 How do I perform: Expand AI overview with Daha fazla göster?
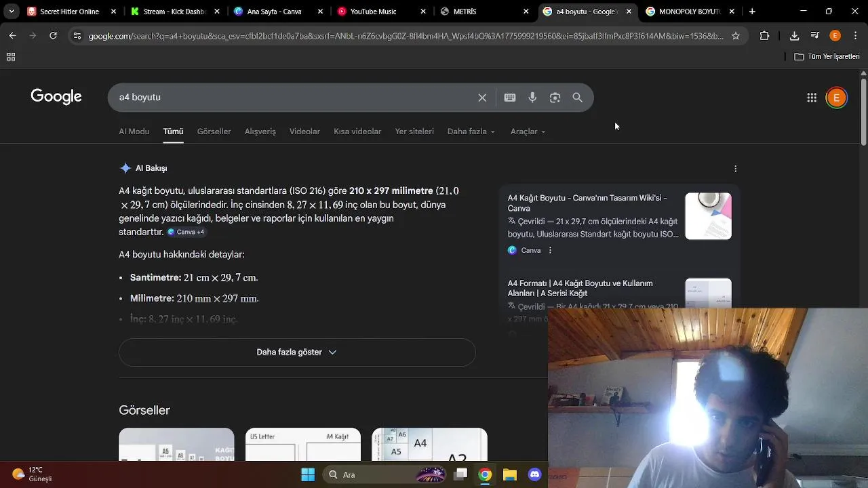[297, 352]
